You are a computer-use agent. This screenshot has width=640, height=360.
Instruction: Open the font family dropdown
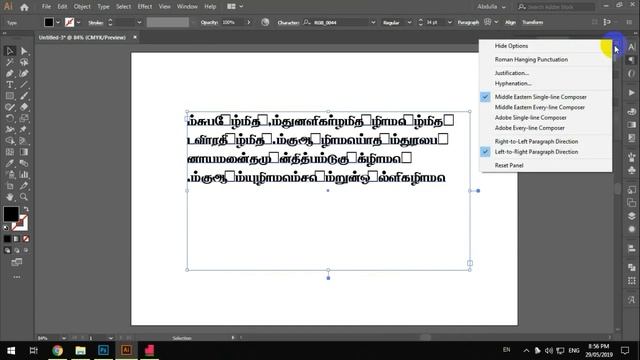click(373, 22)
